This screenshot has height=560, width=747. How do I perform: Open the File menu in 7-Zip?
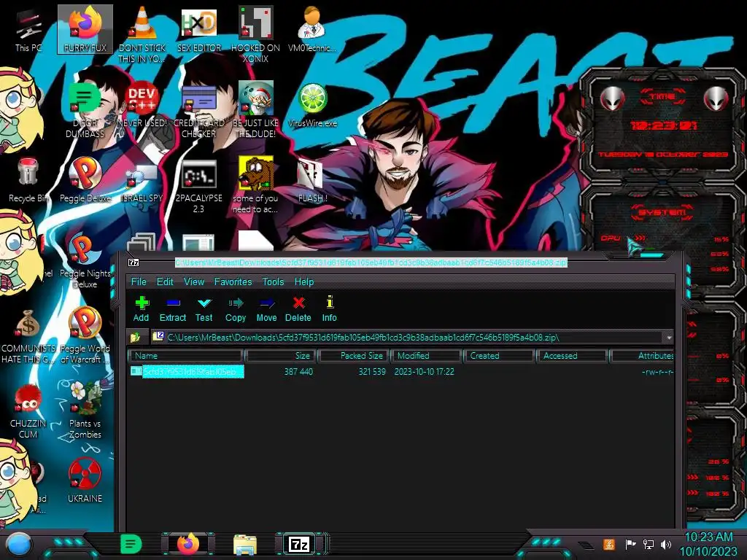click(x=139, y=282)
